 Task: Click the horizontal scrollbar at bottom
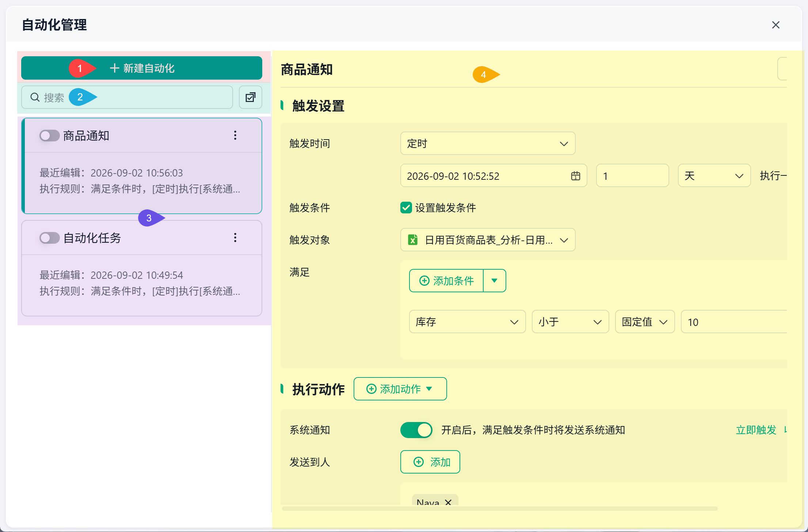point(500,509)
